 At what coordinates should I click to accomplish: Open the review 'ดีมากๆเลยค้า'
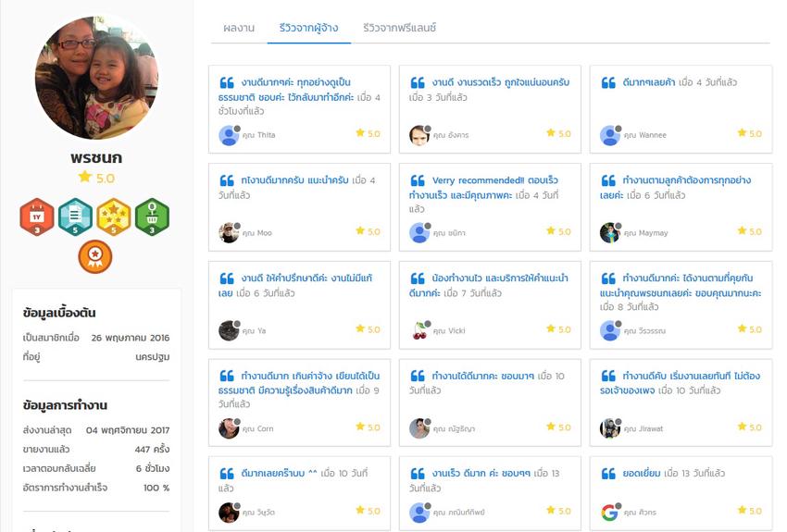point(648,82)
